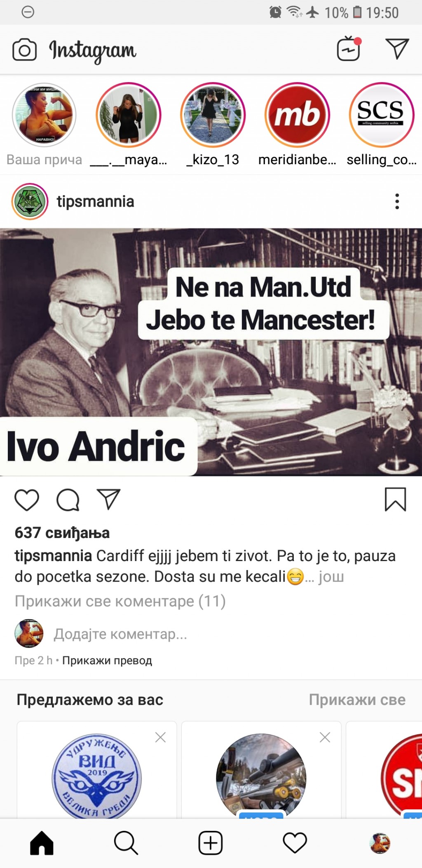Open the activity heart tab in bottom bar
This screenshot has width=422, height=868.
tap(295, 843)
